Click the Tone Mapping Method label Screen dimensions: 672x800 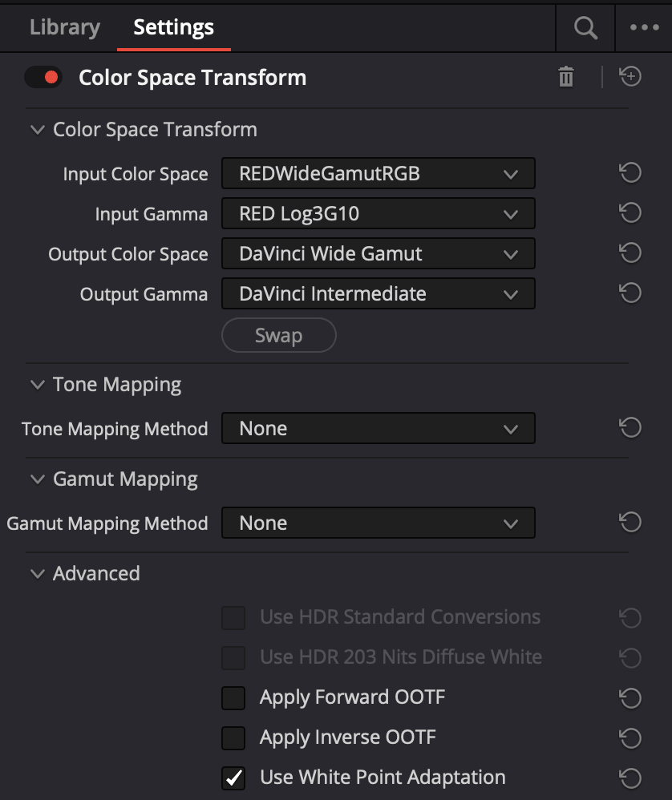[115, 429]
